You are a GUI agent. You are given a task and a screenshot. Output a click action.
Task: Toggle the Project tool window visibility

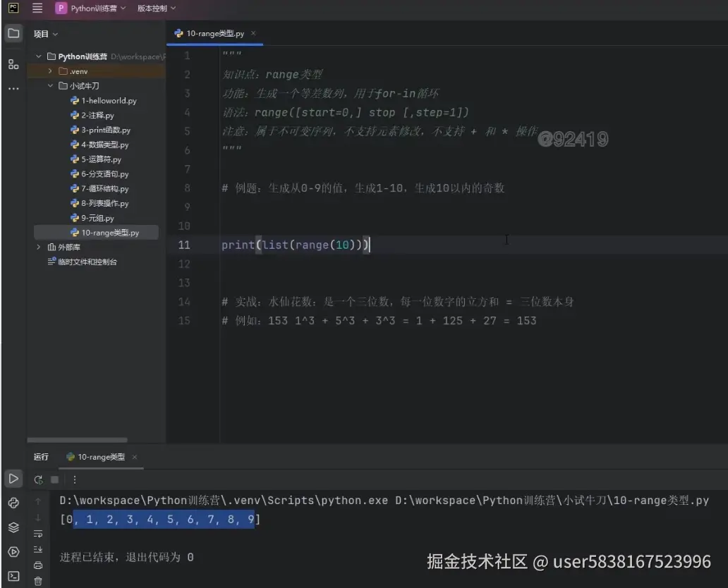click(x=13, y=32)
